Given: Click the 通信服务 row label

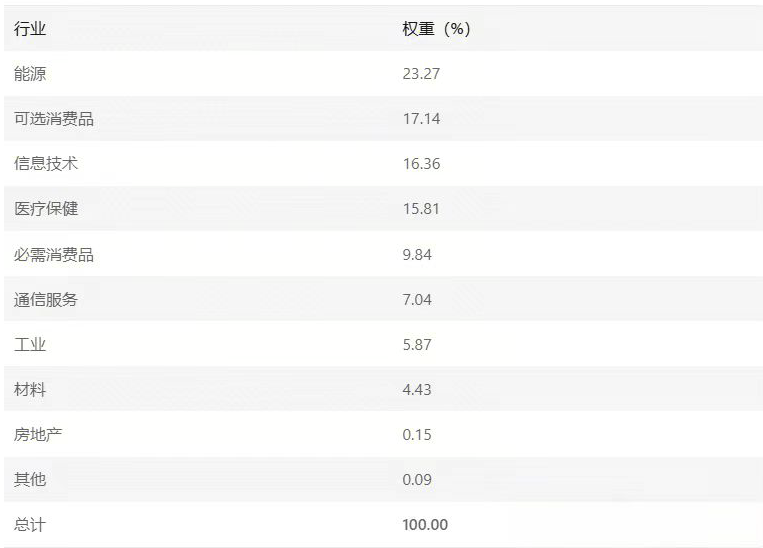Looking at the screenshot, I should (x=46, y=299).
